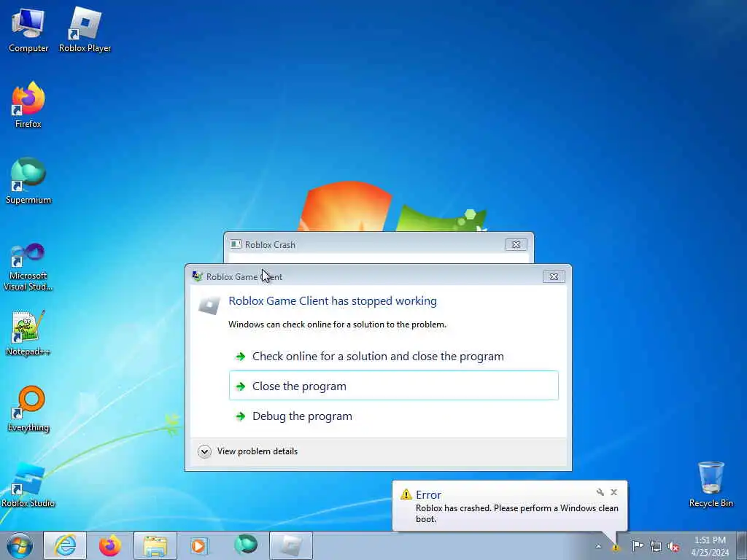Select the Recycle Bin desktop icon
This screenshot has height=560, width=747.
point(711,485)
